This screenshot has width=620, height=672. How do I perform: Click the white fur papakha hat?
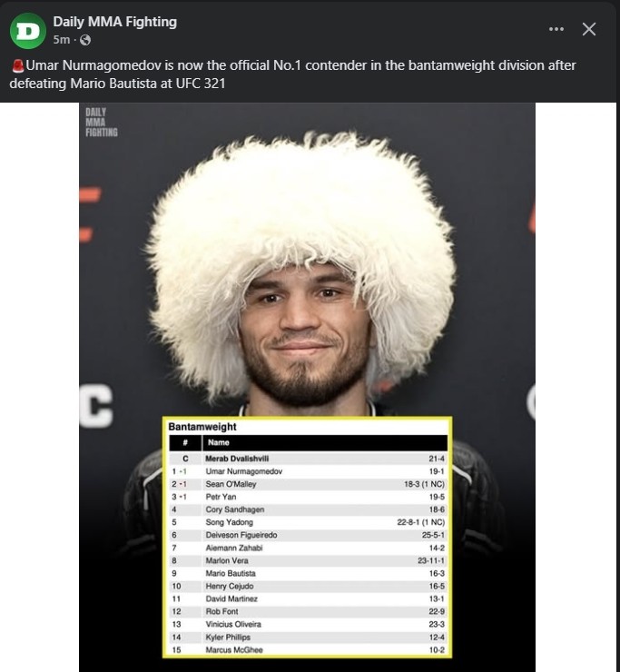(302, 240)
